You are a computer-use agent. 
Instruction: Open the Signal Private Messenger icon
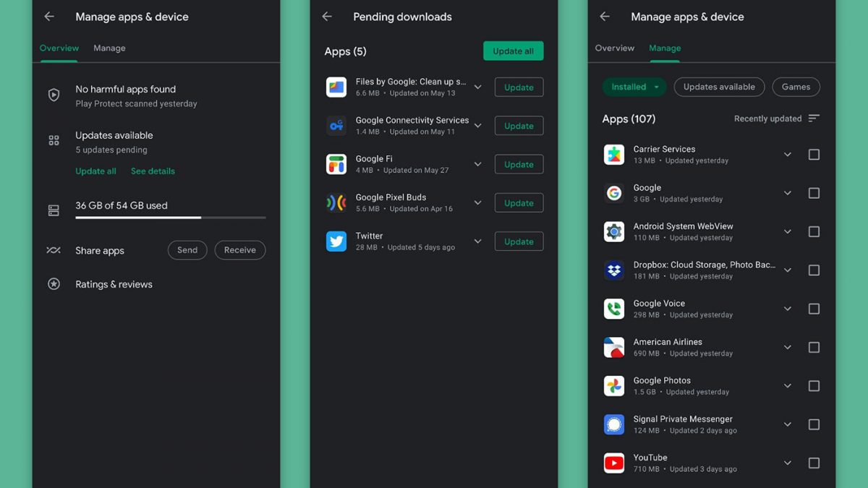click(x=614, y=424)
